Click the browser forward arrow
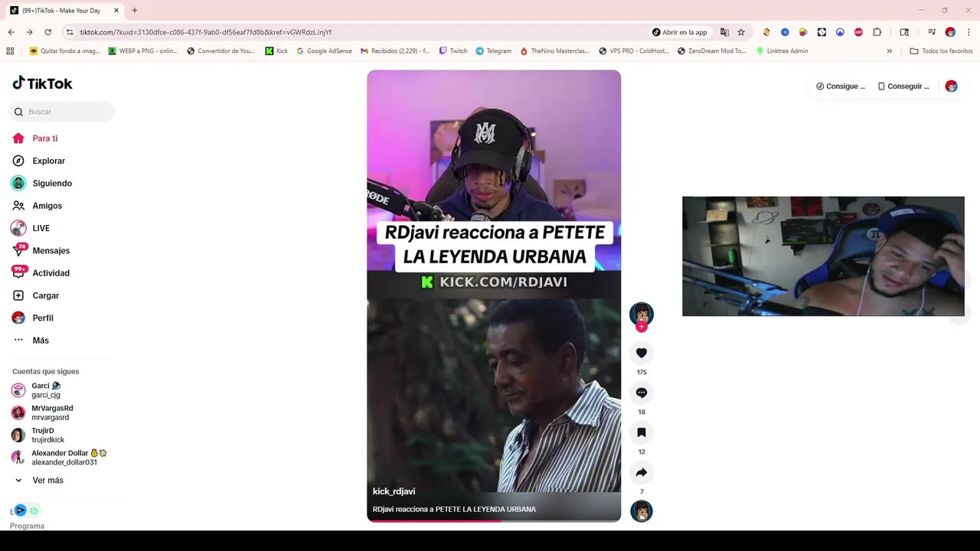The height and width of the screenshot is (551, 980). (x=29, y=32)
